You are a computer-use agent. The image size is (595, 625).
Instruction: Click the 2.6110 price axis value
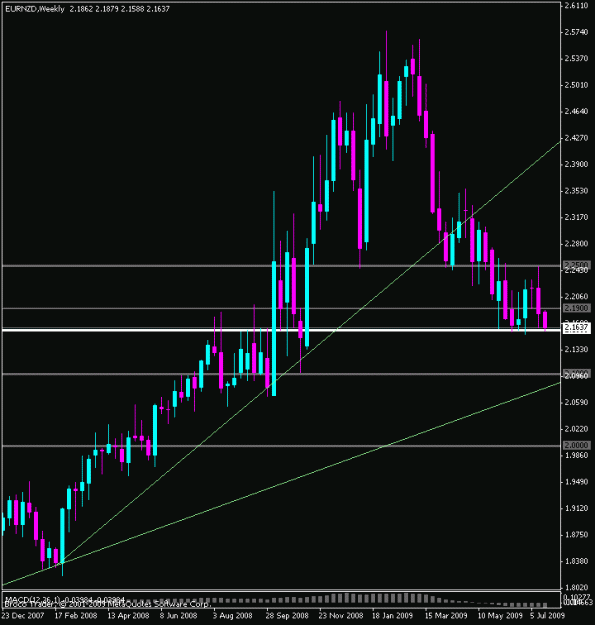click(576, 6)
